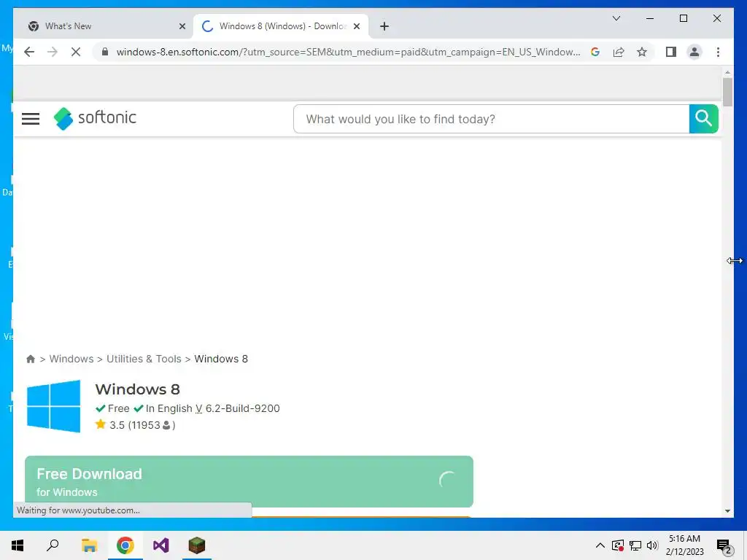Click version 6.2-Build-9200 text
The image size is (747, 560).
click(x=242, y=408)
